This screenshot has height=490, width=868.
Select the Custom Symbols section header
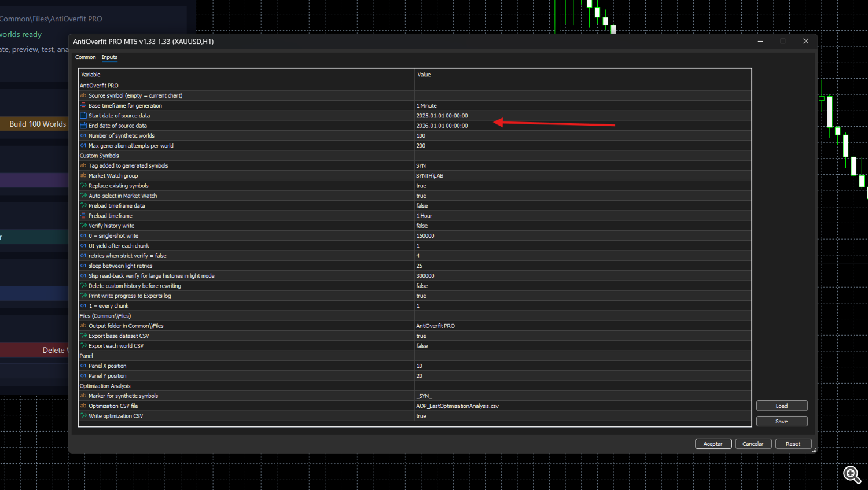tap(99, 156)
